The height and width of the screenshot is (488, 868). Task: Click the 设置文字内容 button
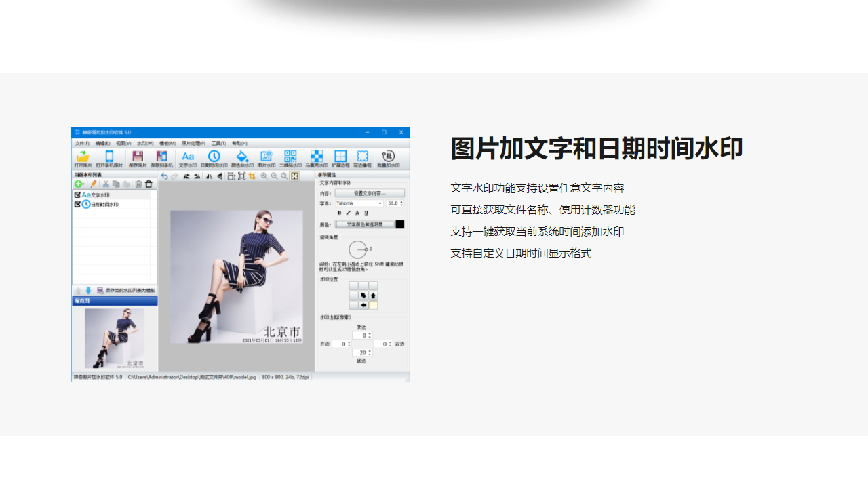click(370, 193)
